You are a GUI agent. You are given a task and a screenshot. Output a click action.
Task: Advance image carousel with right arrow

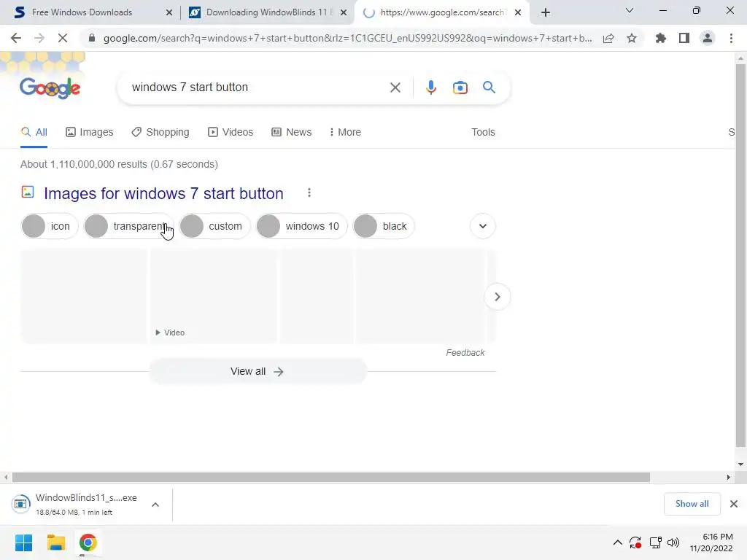(x=497, y=297)
